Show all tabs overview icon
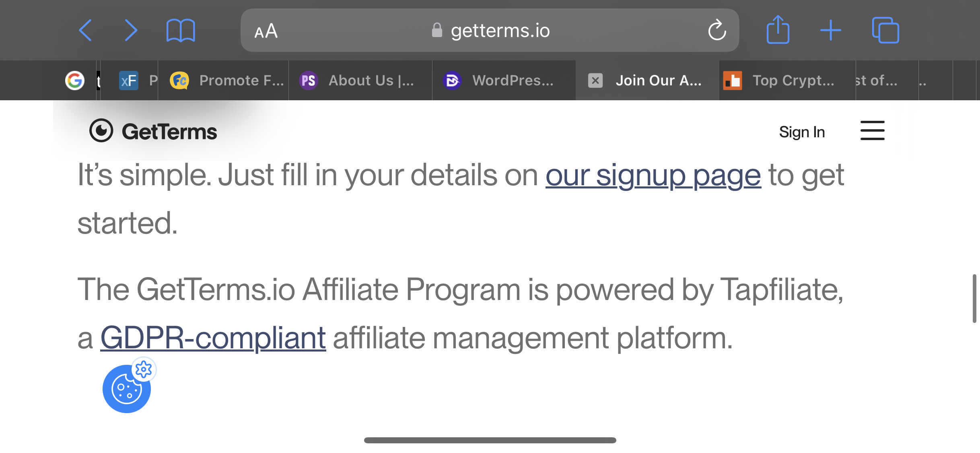This screenshot has height=453, width=980. pyautogui.click(x=885, y=30)
